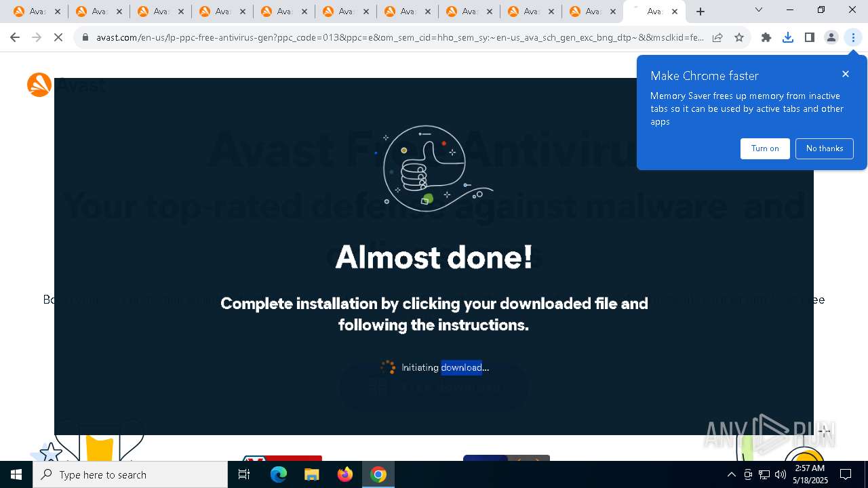
Task: Show hidden system tray icons
Action: point(731,474)
